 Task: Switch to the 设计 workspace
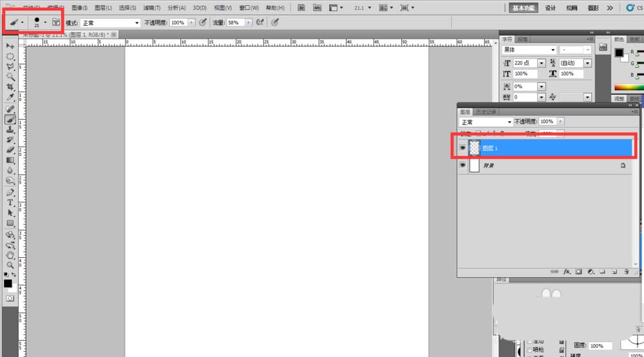(x=551, y=8)
